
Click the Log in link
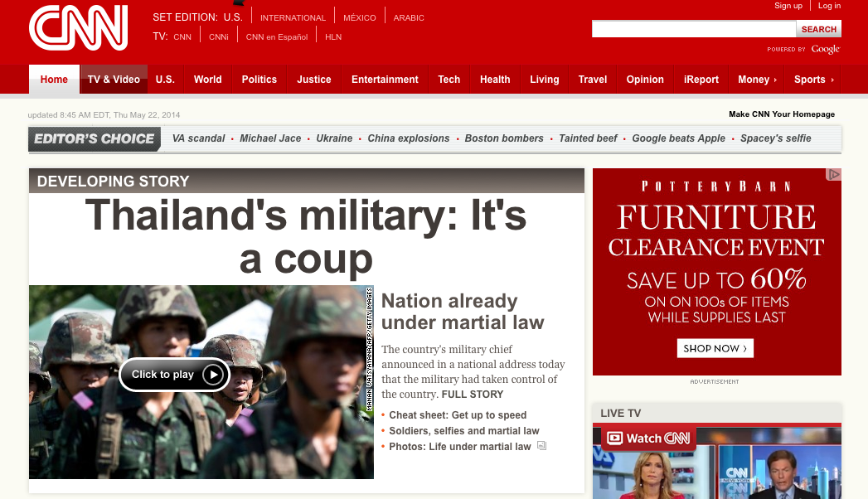pyautogui.click(x=829, y=6)
